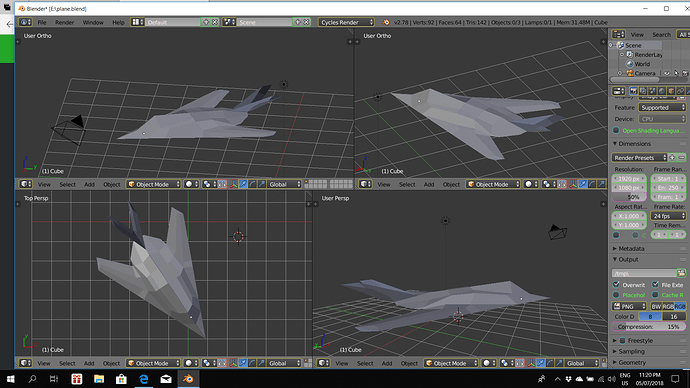The width and height of the screenshot is (690, 388).
Task: Uncheck the File Extensions checkbox
Action: pyautogui.click(x=655, y=285)
